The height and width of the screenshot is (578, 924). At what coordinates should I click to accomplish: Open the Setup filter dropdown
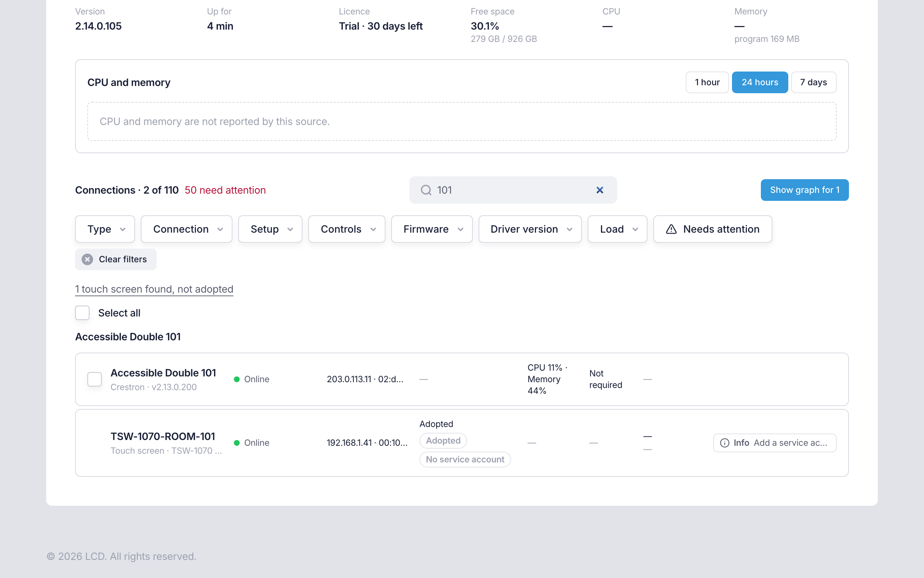coord(270,229)
